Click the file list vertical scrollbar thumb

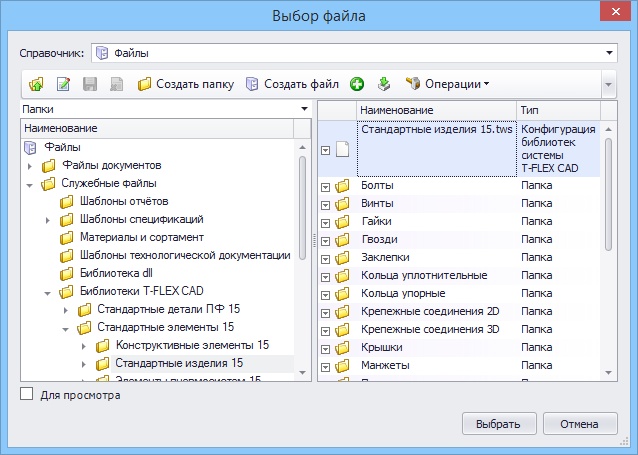tap(608, 195)
